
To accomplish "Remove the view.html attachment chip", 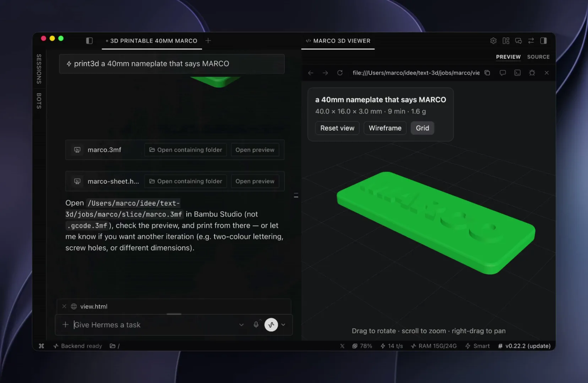I will [x=64, y=306].
